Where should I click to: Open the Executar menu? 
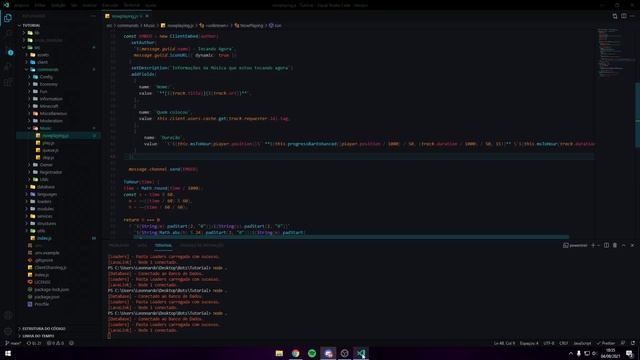tap(110, 5)
